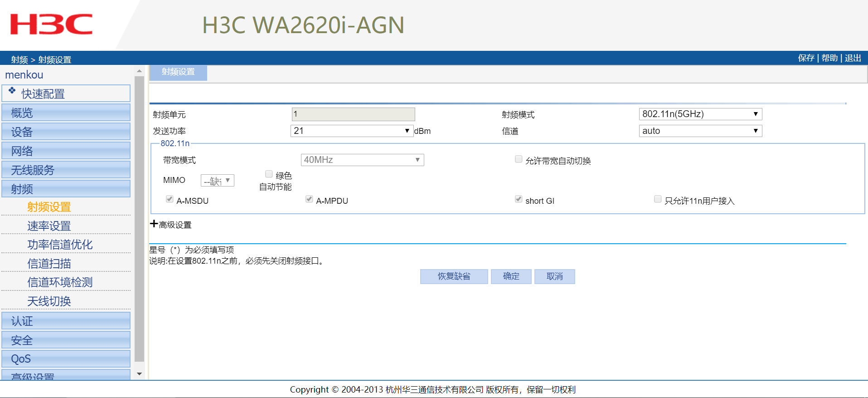Viewport: 868px width, 398px height.
Task: Click the 保存 link
Action: (806, 58)
